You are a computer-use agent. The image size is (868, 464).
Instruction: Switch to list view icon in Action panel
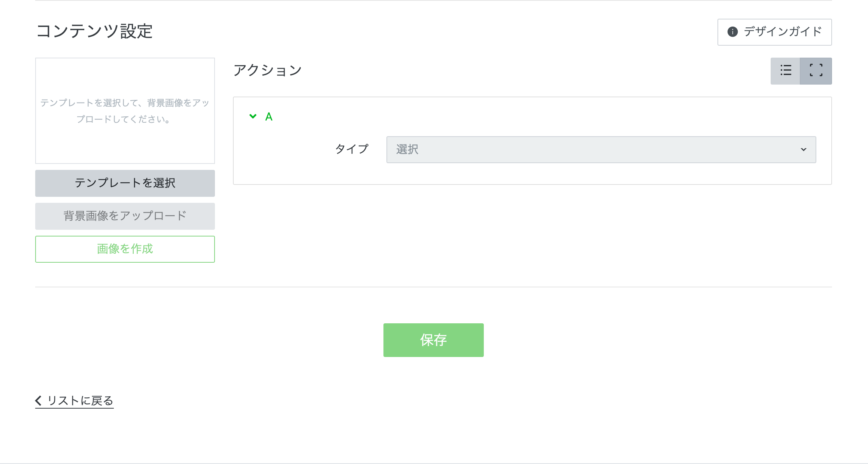tap(785, 71)
